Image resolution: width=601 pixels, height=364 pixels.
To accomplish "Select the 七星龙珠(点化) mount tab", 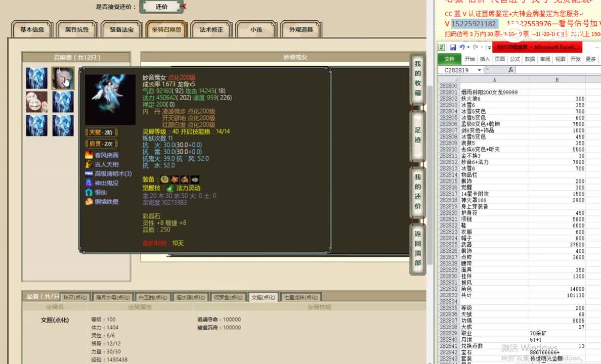I will coord(301,297).
